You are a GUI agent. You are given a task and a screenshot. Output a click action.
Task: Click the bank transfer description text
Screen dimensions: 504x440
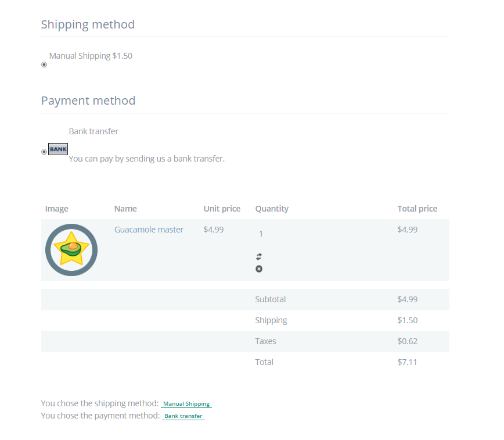[146, 158]
